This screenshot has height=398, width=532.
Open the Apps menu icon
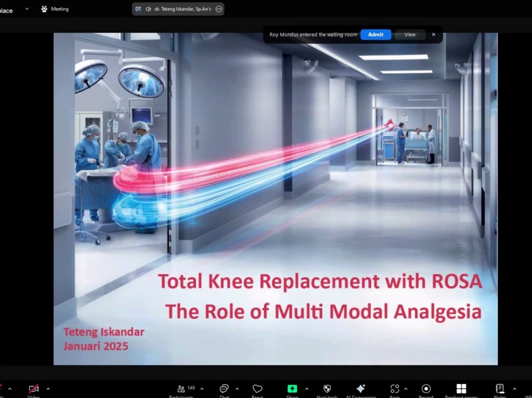click(x=394, y=389)
